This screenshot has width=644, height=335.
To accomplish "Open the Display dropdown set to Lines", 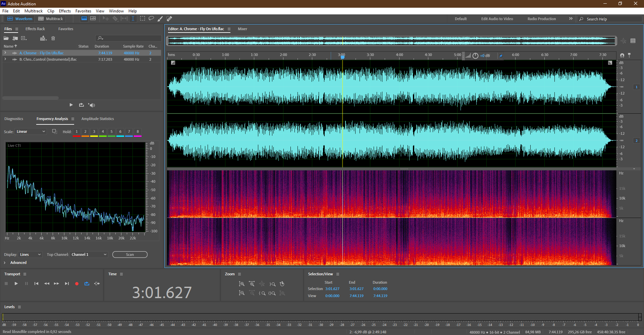I will coord(30,255).
